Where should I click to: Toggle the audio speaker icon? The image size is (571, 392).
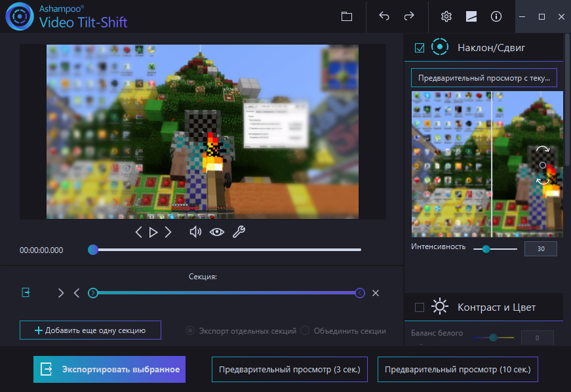coord(195,232)
